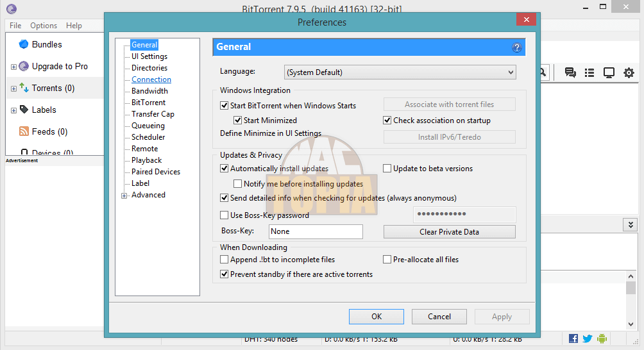Image resolution: width=644 pixels, height=350 pixels.
Task: Click Associate with torrent files button
Action: [x=449, y=104]
